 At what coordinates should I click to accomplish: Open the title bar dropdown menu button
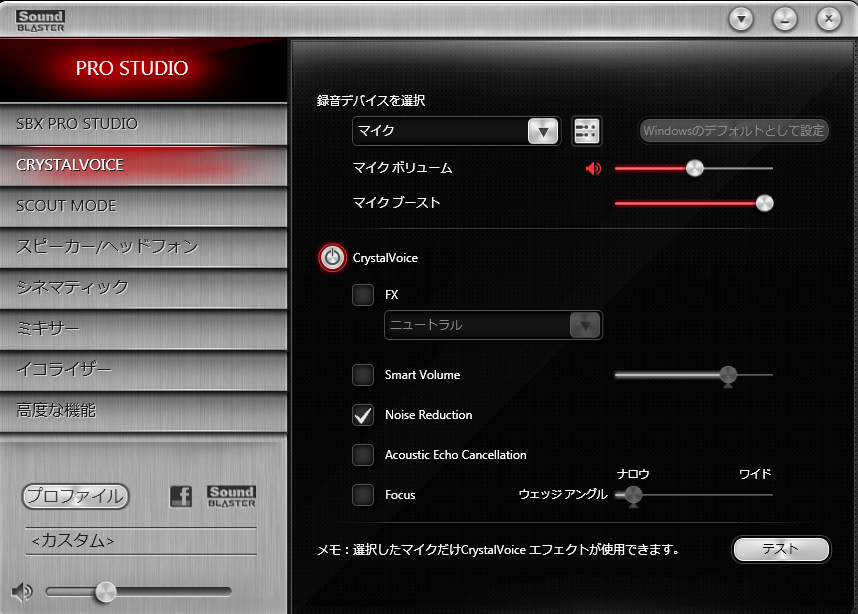(741, 20)
